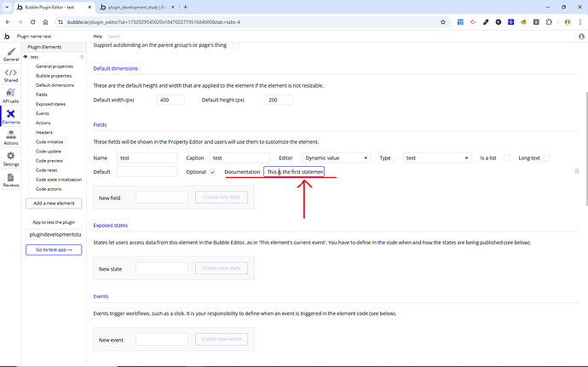Open the Help menu

98,37
